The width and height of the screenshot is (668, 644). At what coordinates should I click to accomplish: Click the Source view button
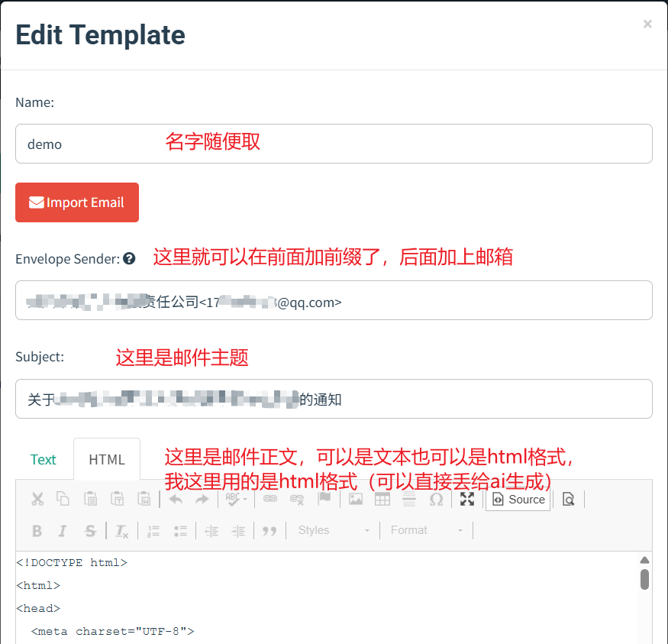(518, 499)
